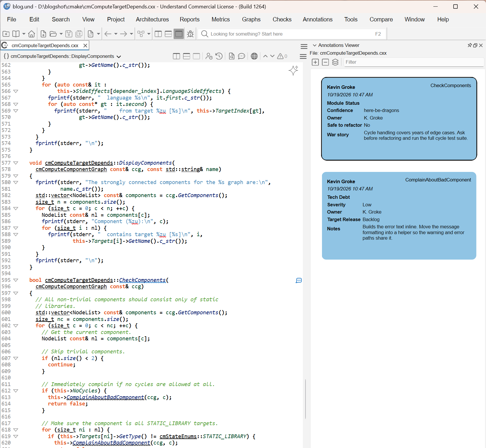Open the graph icon dropdown arrow
Screen dimensions: 486x448
click(149, 34)
